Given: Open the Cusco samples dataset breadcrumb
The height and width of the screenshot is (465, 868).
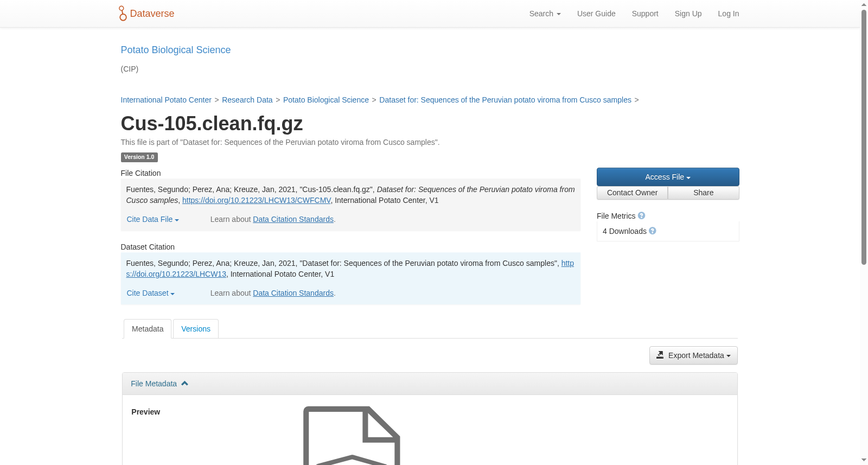Looking at the screenshot, I should [x=505, y=100].
